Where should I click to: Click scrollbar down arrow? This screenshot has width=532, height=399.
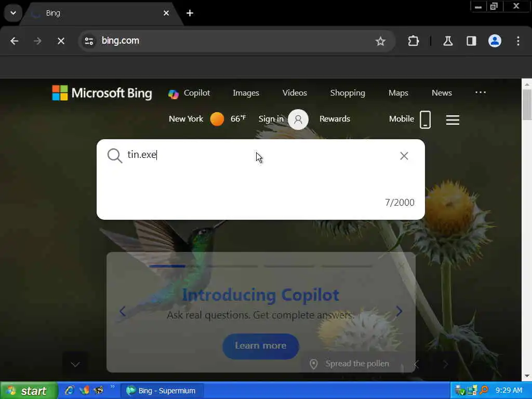tap(527, 376)
